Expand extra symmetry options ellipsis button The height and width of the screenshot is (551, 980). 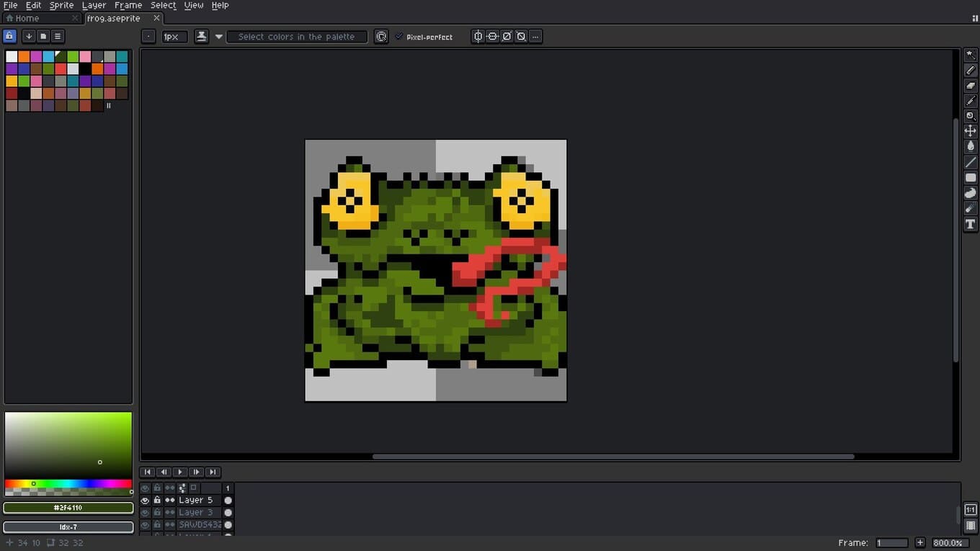[535, 37]
